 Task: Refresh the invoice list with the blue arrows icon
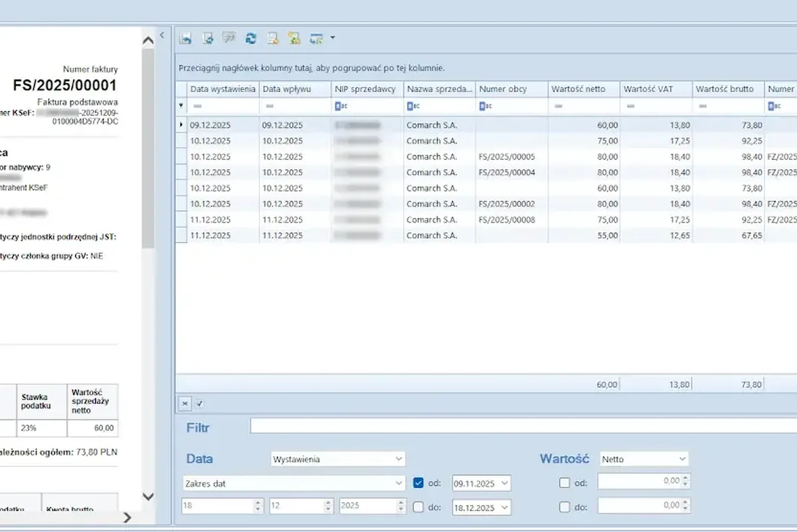pyautogui.click(x=250, y=39)
